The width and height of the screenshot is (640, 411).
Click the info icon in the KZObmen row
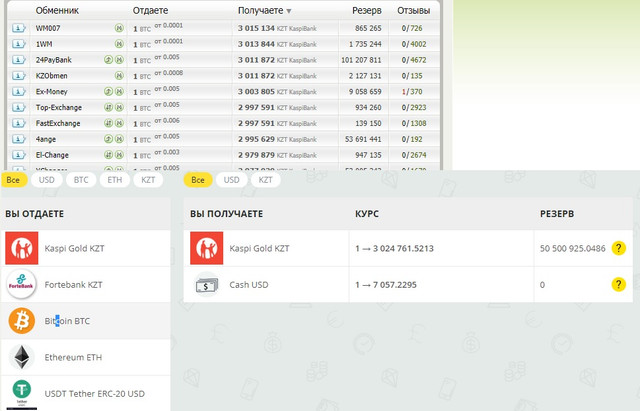click(x=19, y=76)
